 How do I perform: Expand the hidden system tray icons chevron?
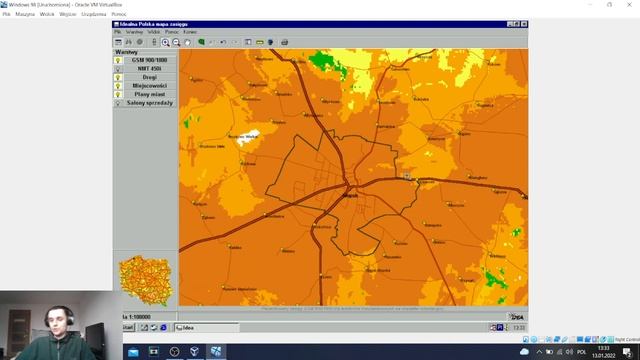(x=539, y=352)
